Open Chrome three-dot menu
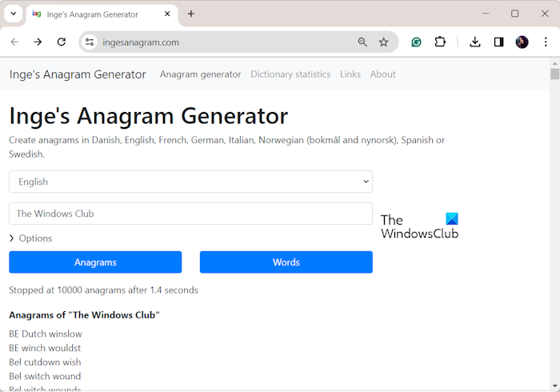Viewport: 560px width, 392px height. pos(546,42)
